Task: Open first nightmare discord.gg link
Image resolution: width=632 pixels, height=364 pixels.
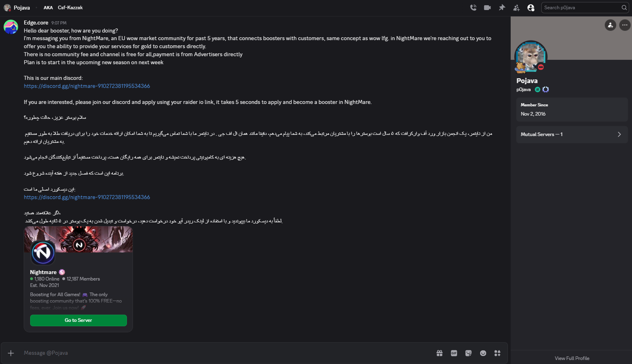Action: (87, 86)
